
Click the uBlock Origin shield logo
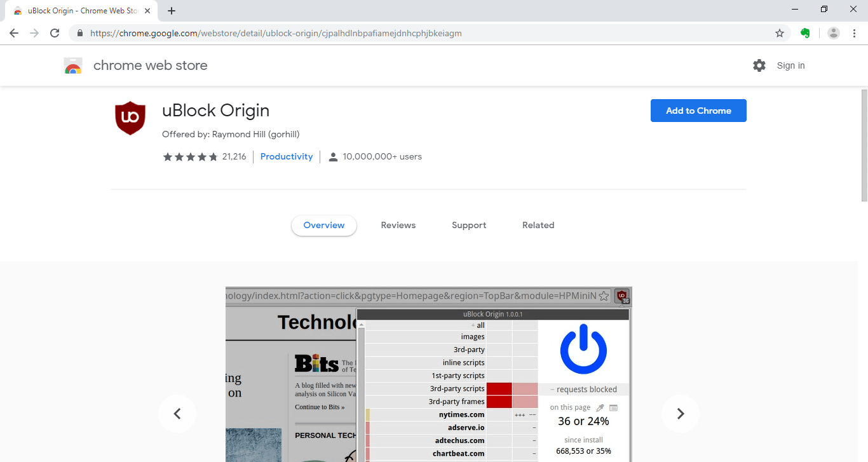click(x=130, y=118)
